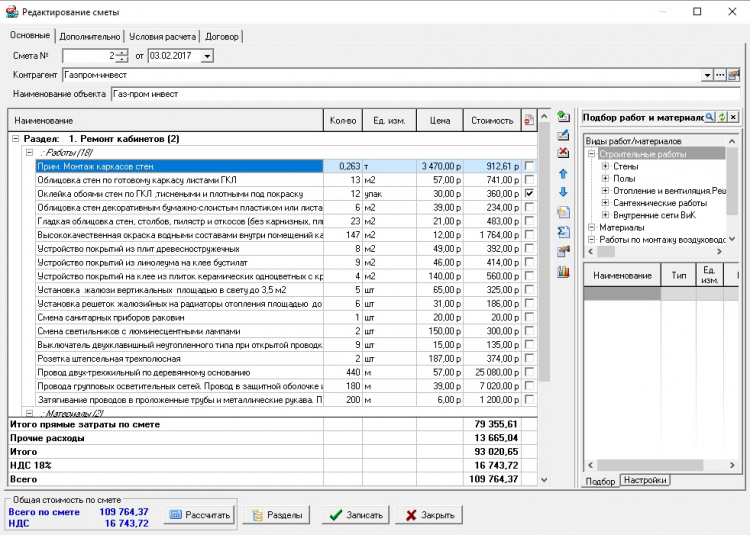Click the magnifier search icon in selection panel
The height and width of the screenshot is (535, 750).
pos(710,117)
